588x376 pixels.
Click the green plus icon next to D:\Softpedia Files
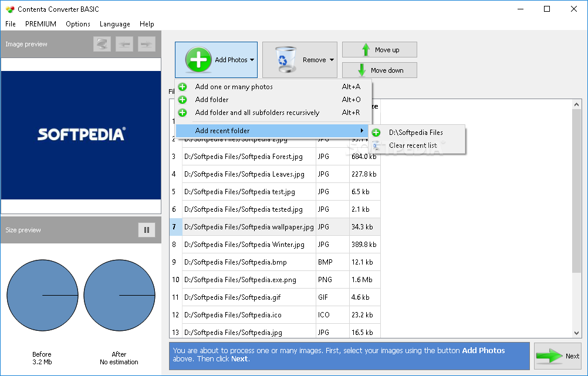(x=376, y=133)
